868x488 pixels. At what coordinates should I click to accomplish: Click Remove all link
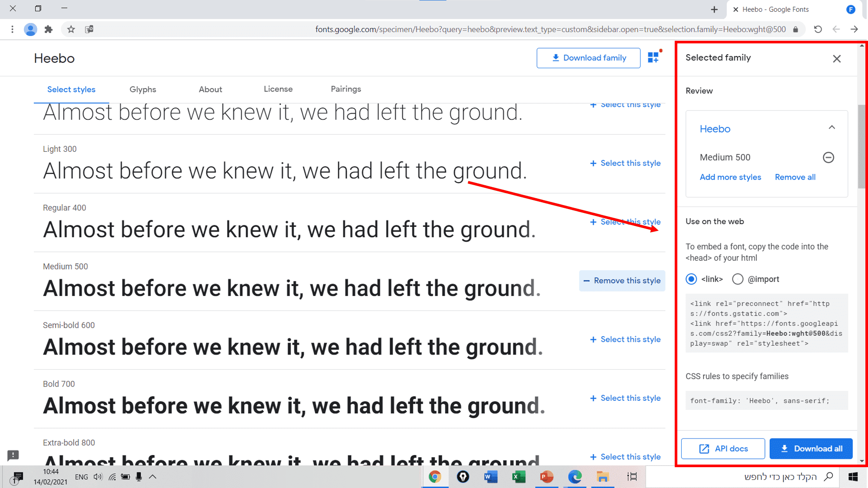click(x=795, y=177)
